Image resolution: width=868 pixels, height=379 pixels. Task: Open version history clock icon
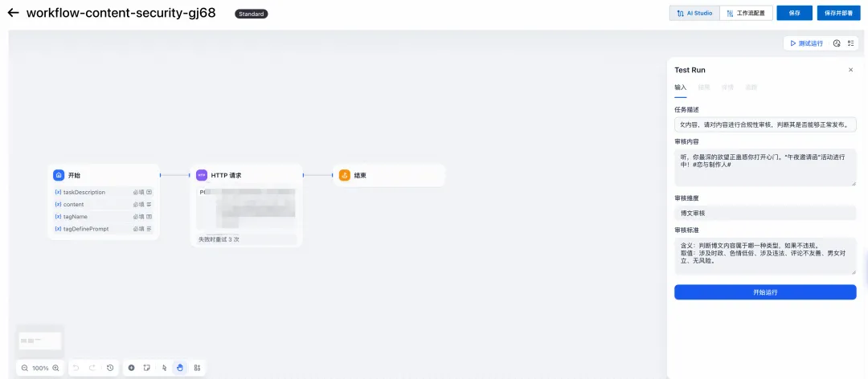click(110, 368)
